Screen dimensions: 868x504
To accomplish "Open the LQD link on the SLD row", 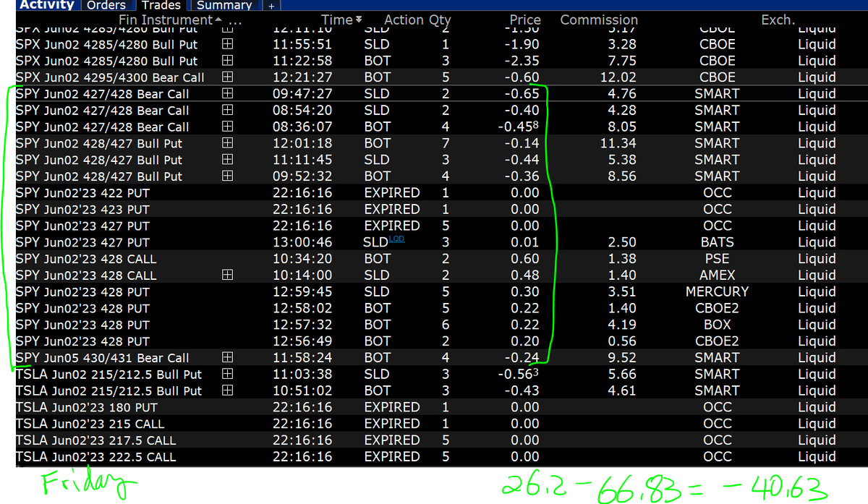I will click(x=397, y=239).
